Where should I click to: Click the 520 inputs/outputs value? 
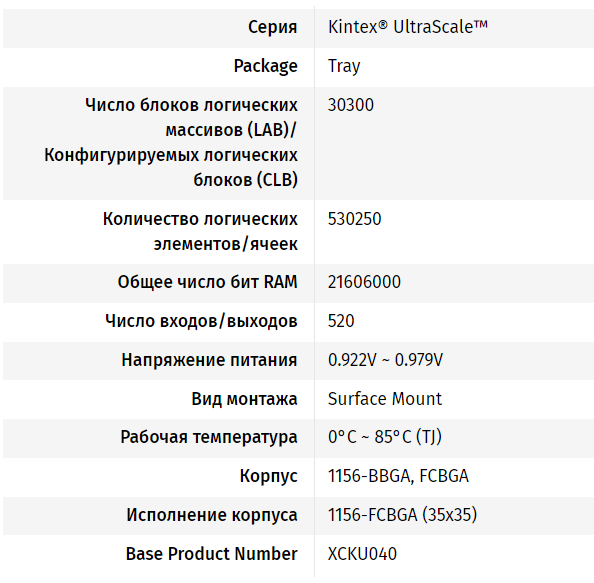coord(341,321)
